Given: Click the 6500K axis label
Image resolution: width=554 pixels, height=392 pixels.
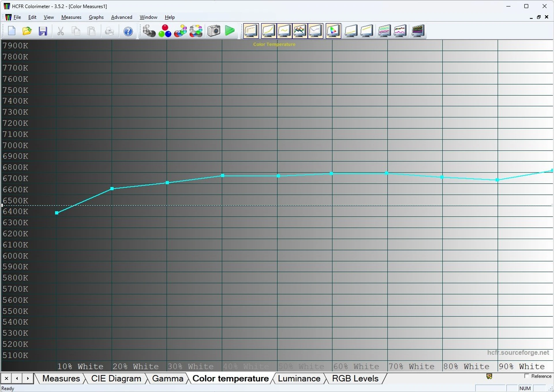Looking at the screenshot, I should [x=16, y=201].
